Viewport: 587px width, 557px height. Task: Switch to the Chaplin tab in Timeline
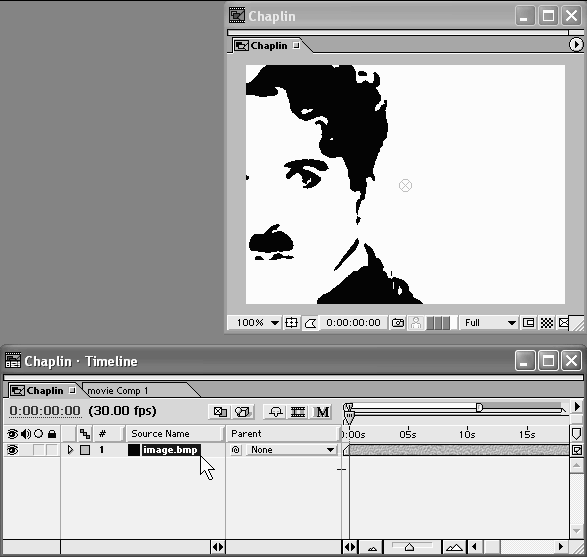click(44, 390)
